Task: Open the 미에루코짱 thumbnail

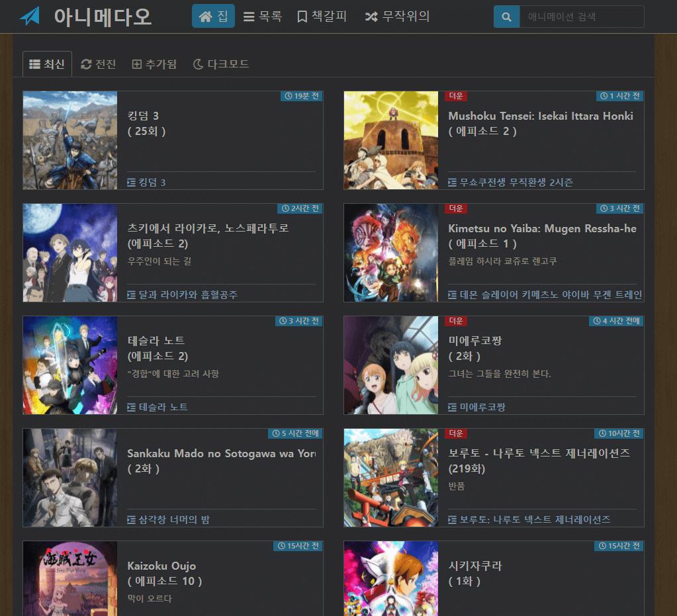Action: click(x=390, y=365)
